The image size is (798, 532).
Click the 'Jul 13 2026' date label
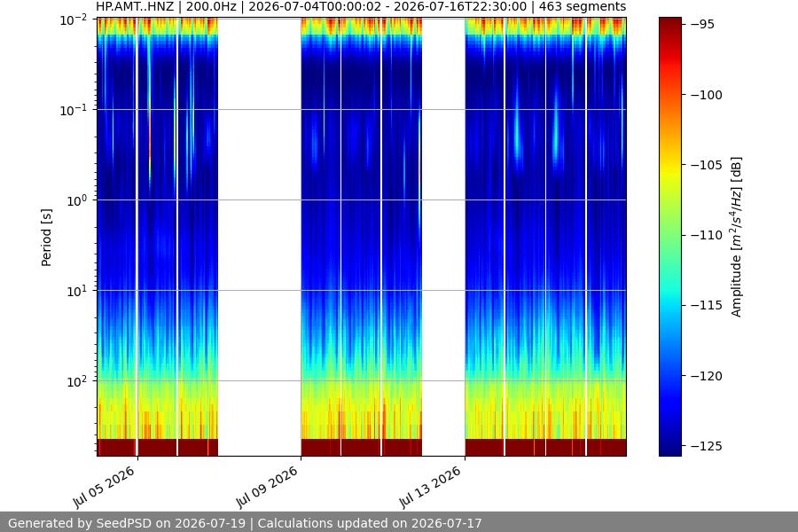[431, 487]
